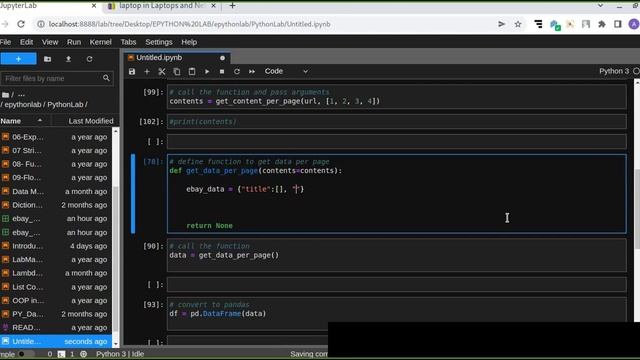640x360 pixels.
Task: Open file 06-Exp... in file list
Action: point(56,137)
